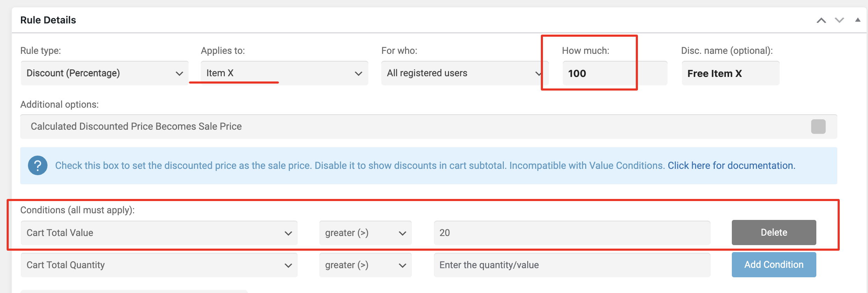The width and height of the screenshot is (868, 293).
Task: Click the How much label
Action: tap(586, 51)
